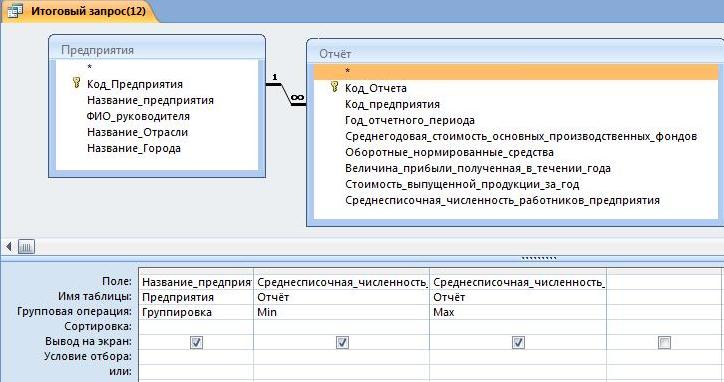The height and width of the screenshot is (382, 724).
Task: Click the Сортировка cell of the Название_предприятия column
Action: (x=196, y=327)
